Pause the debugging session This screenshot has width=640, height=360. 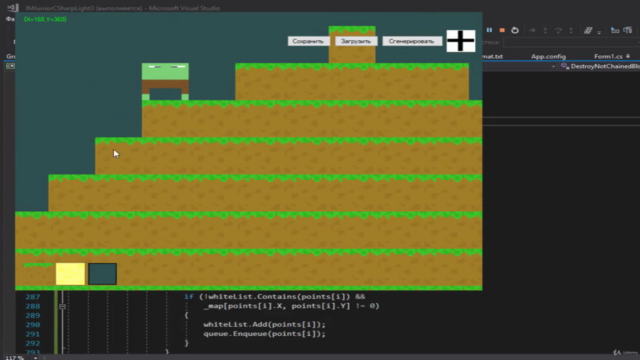tap(489, 30)
